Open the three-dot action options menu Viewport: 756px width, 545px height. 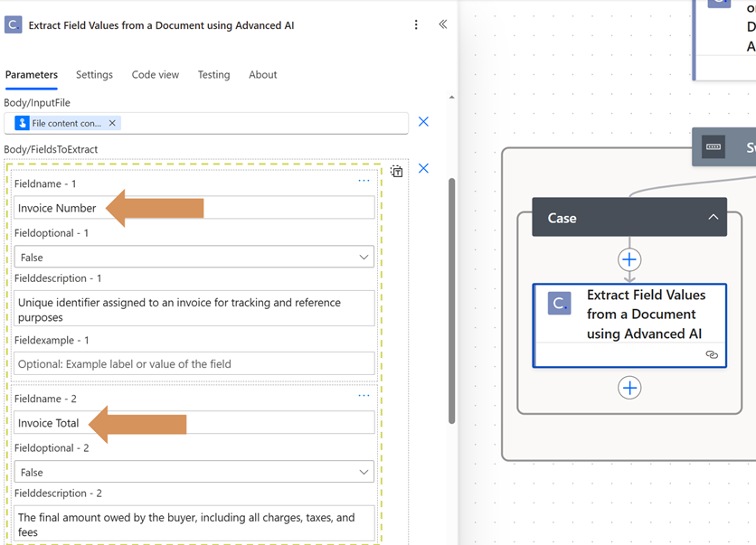[416, 25]
